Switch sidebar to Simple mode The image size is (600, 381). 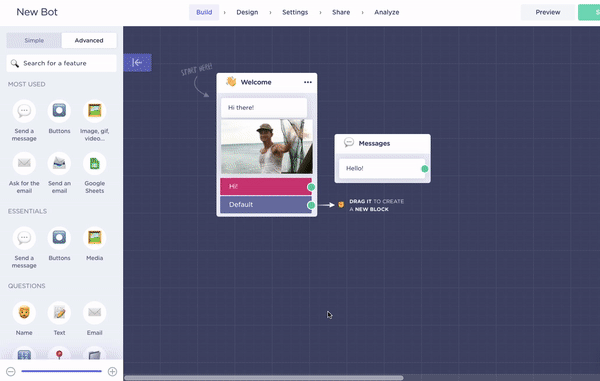point(34,40)
